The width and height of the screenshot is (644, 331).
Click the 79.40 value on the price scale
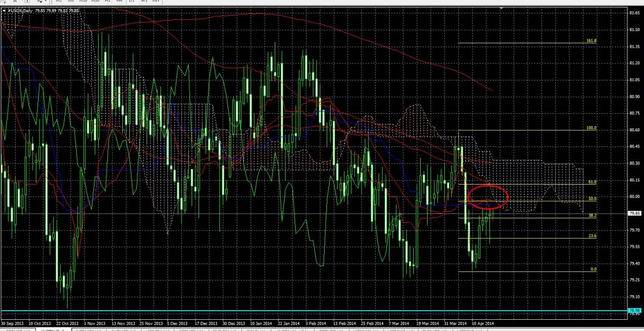(x=633, y=263)
